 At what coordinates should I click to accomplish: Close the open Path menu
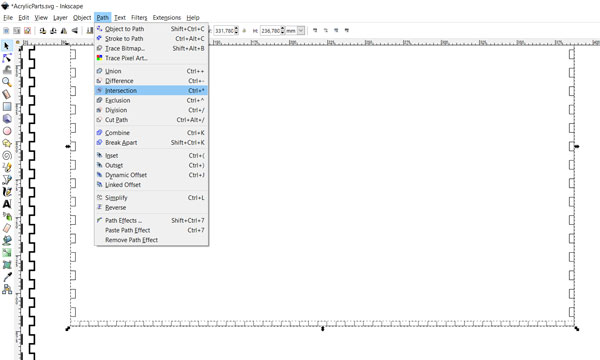[x=103, y=18]
